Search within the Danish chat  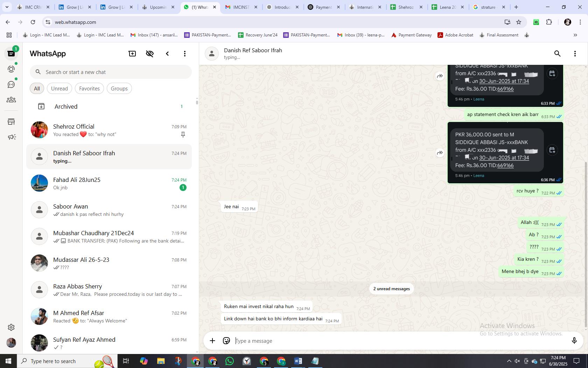(558, 54)
